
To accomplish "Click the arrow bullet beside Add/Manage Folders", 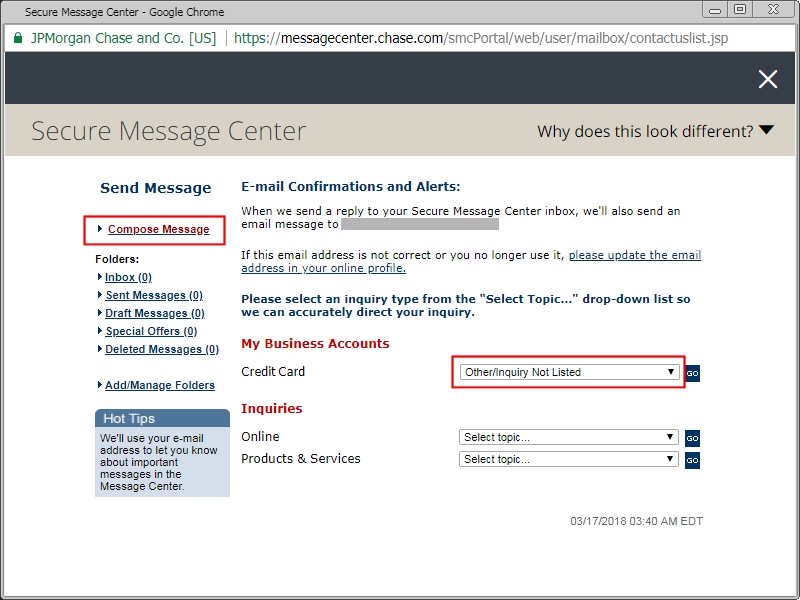I will 99,384.
